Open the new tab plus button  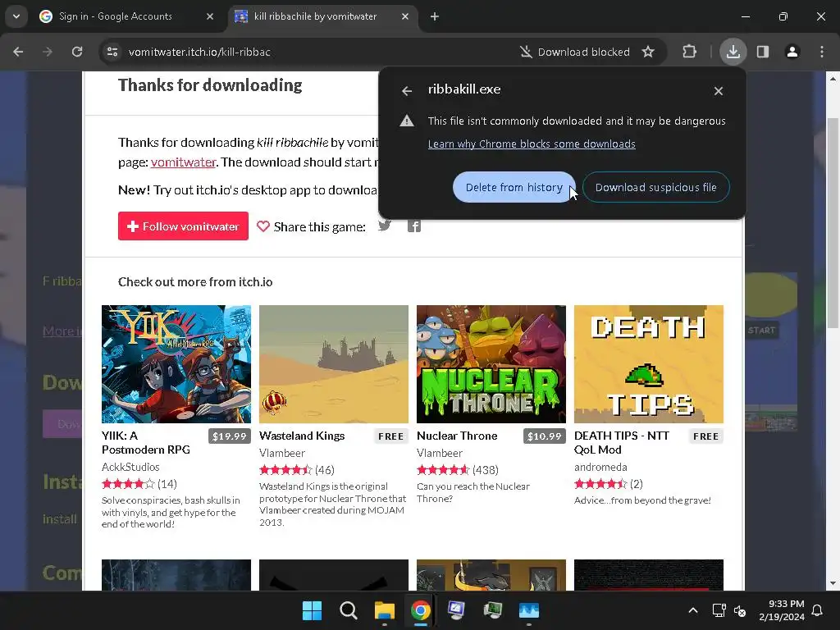pos(435,16)
